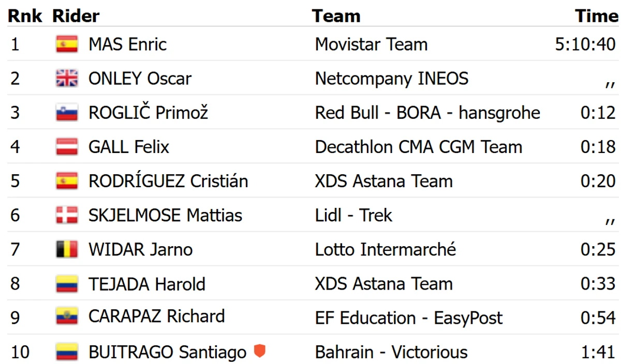Image resolution: width=621 pixels, height=364 pixels.
Task: Open Red Bull - BORA - hansgrohe team link
Action: [x=427, y=113]
